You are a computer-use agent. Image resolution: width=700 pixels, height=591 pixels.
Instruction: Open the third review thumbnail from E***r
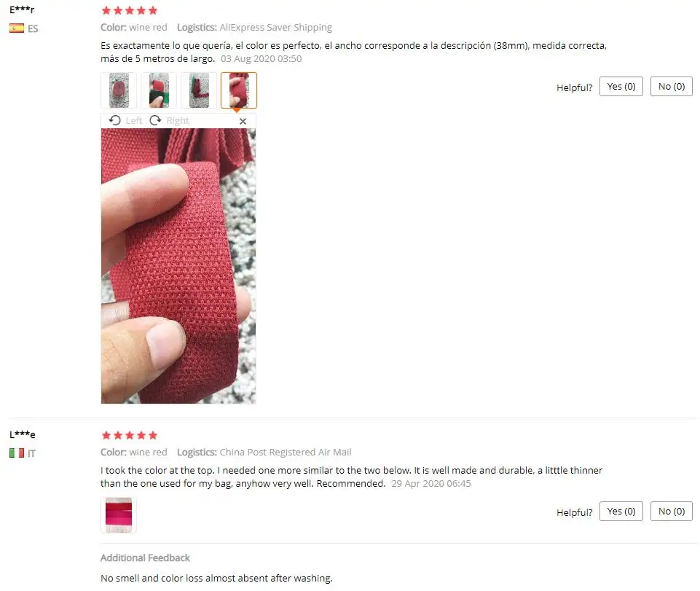click(x=199, y=90)
